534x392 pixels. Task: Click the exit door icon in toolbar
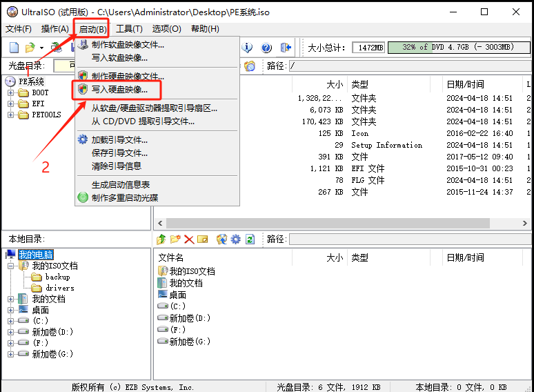coord(286,48)
